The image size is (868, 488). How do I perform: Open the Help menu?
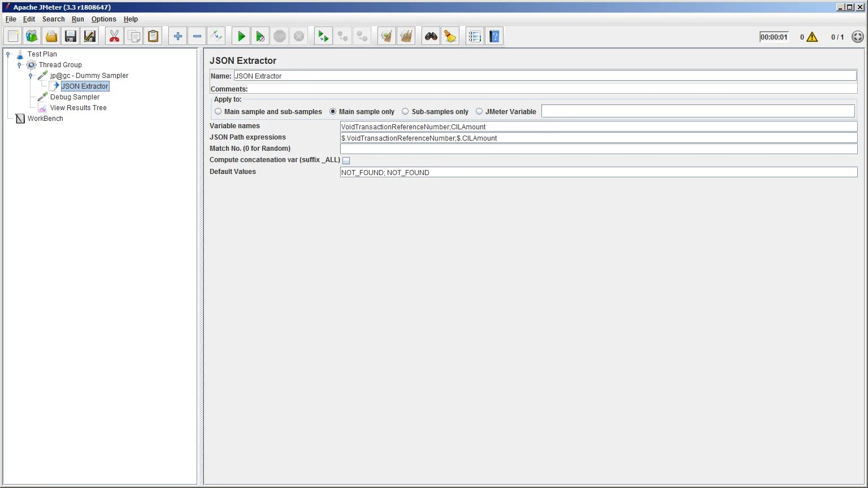coord(131,19)
